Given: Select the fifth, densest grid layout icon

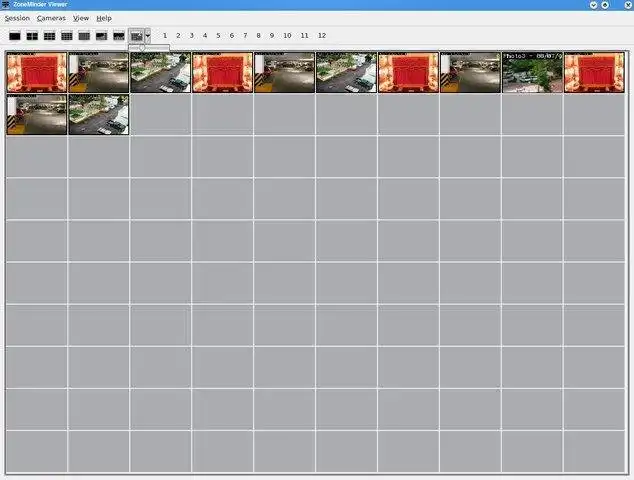Looking at the screenshot, I should 84,36.
